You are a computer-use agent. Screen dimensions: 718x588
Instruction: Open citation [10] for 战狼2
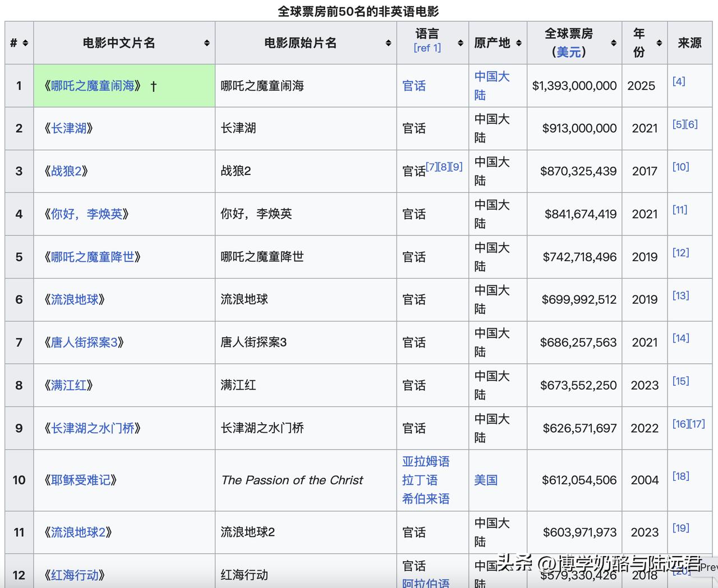(681, 167)
